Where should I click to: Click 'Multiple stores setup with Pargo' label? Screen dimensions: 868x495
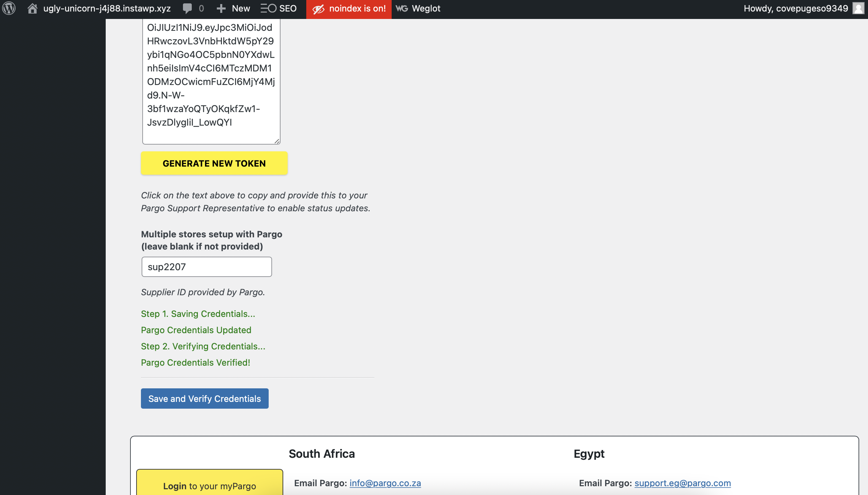(x=211, y=234)
